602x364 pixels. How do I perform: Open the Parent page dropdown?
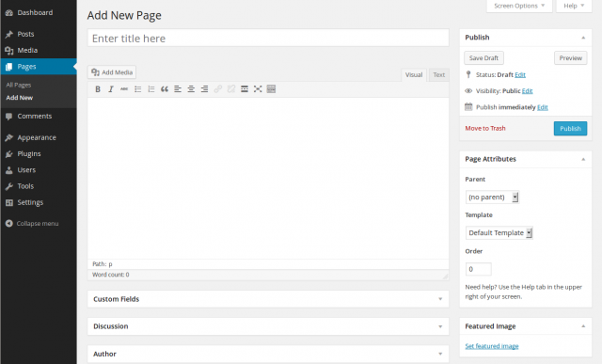pos(492,197)
